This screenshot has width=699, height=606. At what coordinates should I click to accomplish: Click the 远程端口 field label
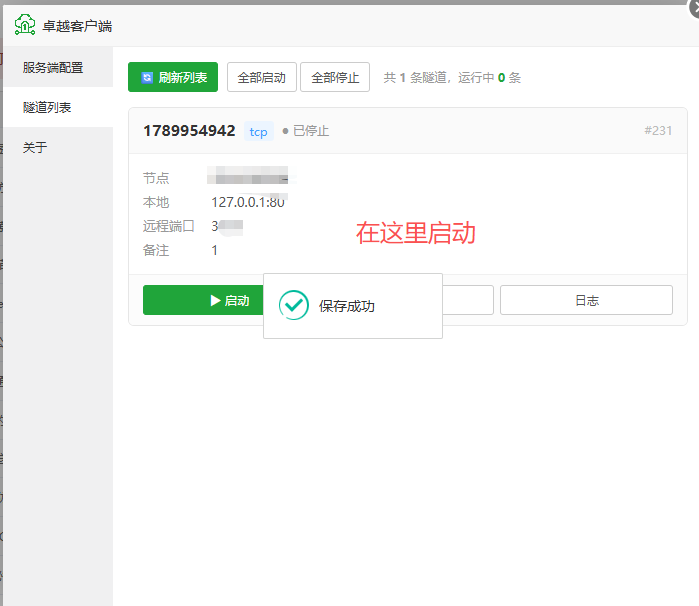click(169, 226)
